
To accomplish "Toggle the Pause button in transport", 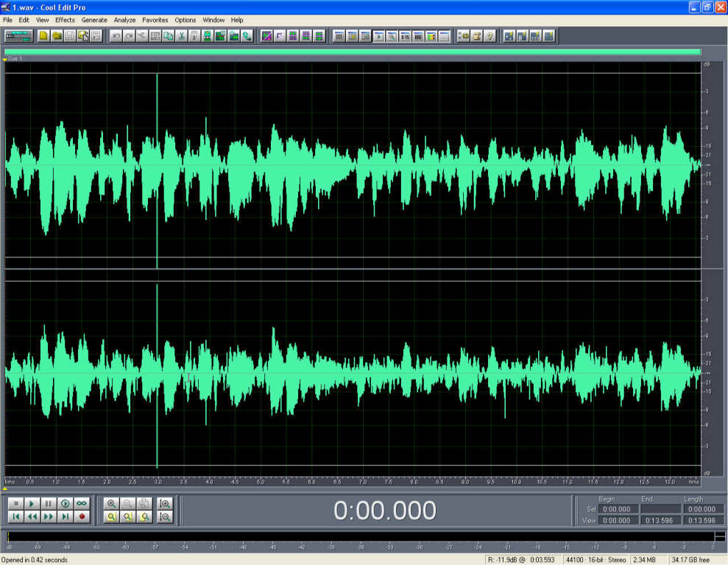I will (x=49, y=503).
